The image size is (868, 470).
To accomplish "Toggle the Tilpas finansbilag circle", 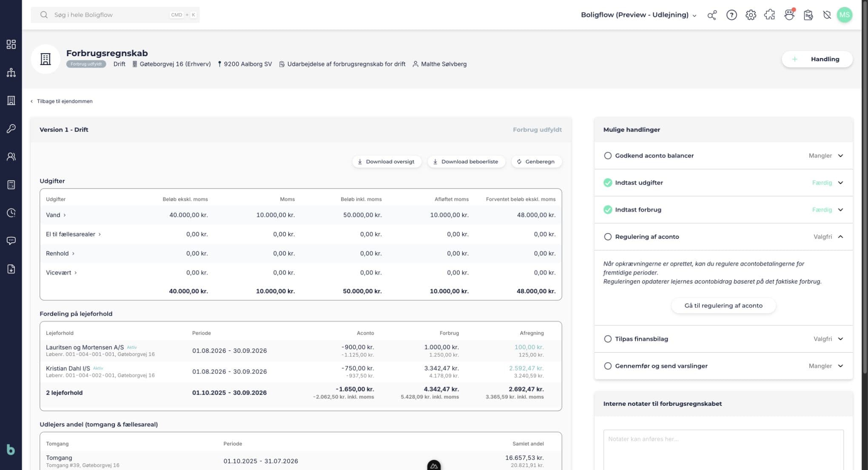I will [608, 339].
